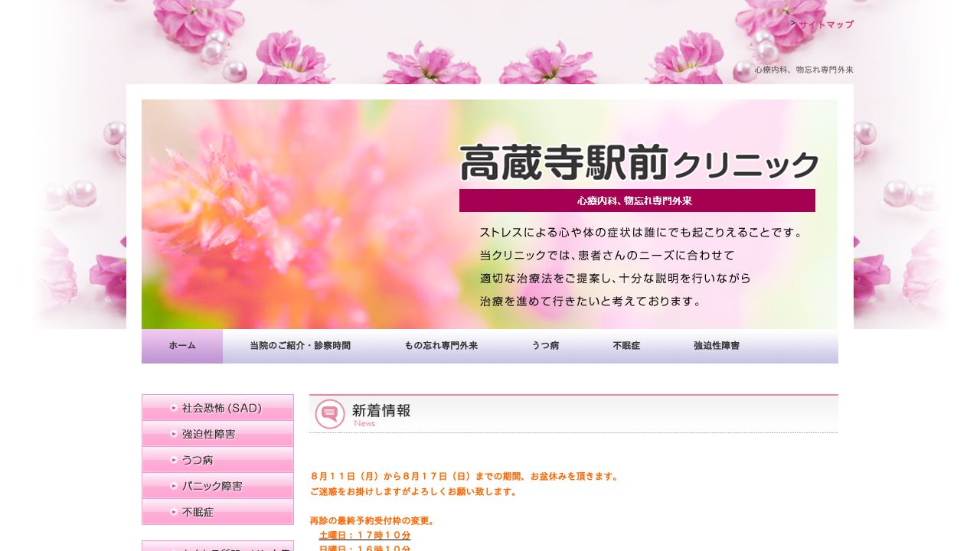Open the サイトマップ link

(x=825, y=24)
